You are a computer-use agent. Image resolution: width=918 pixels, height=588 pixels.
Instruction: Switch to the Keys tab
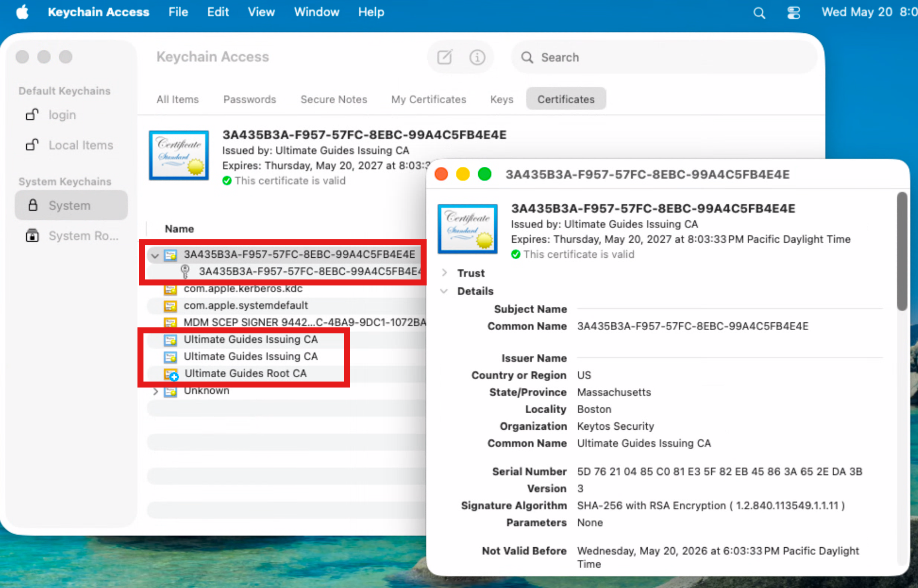[501, 99]
